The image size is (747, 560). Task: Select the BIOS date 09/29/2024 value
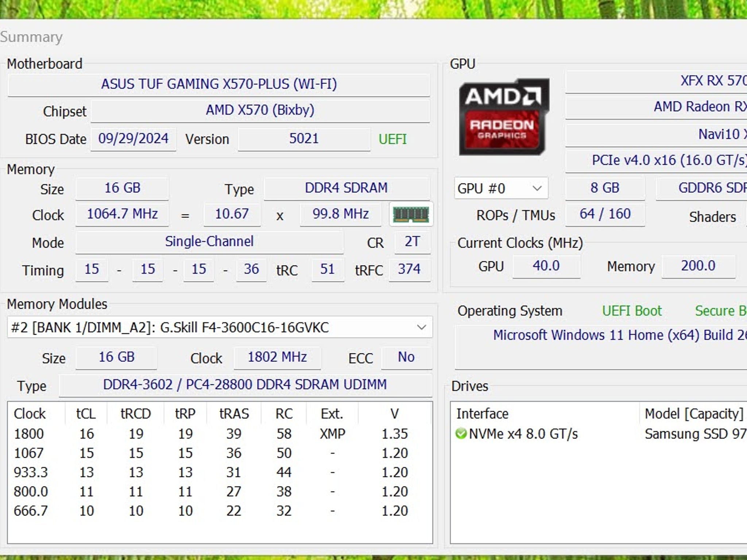pos(133,139)
